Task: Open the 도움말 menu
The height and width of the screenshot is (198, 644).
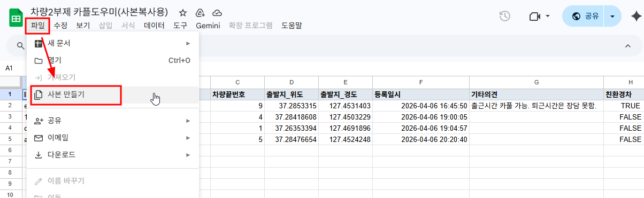Action: pyautogui.click(x=292, y=25)
